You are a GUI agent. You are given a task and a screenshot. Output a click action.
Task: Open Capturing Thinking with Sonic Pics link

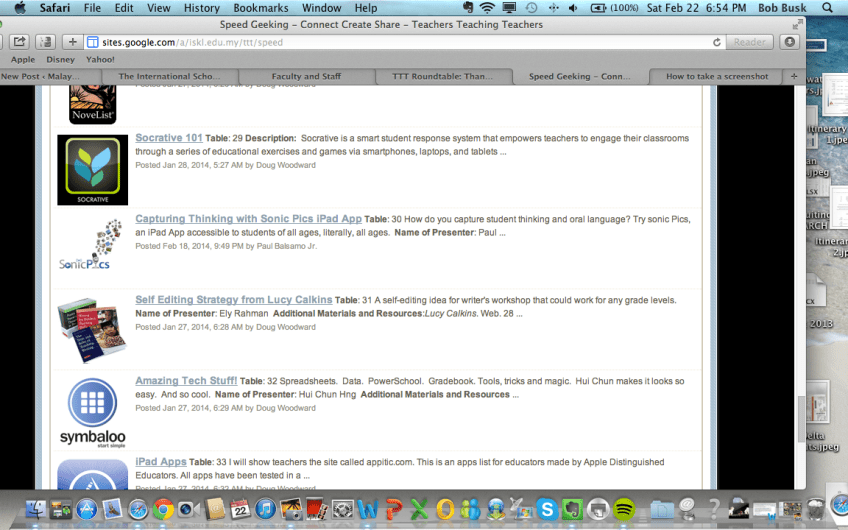(248, 219)
